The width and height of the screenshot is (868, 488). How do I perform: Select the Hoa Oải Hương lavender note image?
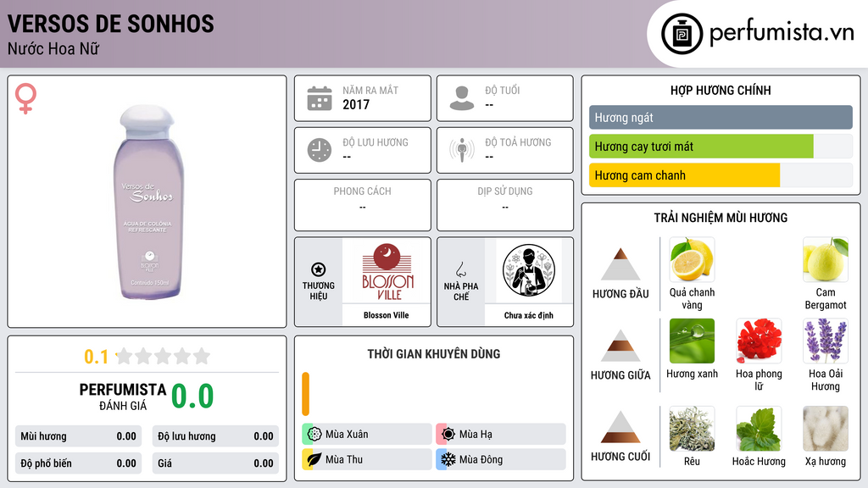[x=826, y=341]
